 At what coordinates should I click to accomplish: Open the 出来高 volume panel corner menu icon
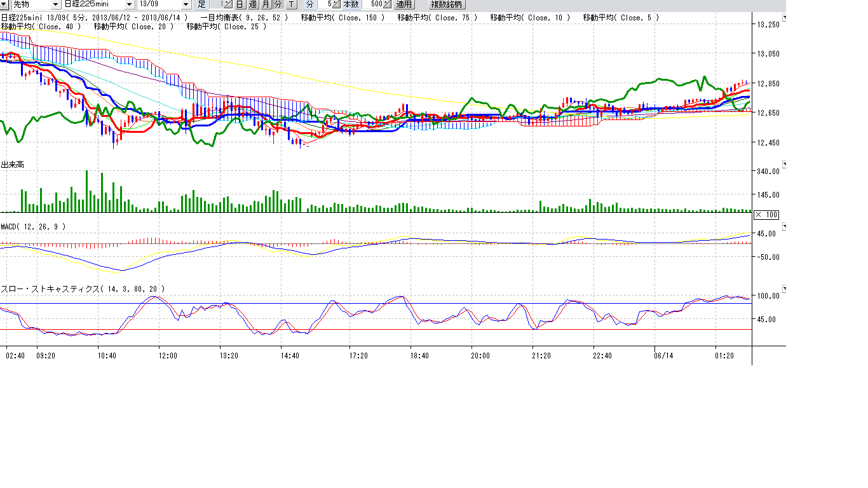[783, 165]
